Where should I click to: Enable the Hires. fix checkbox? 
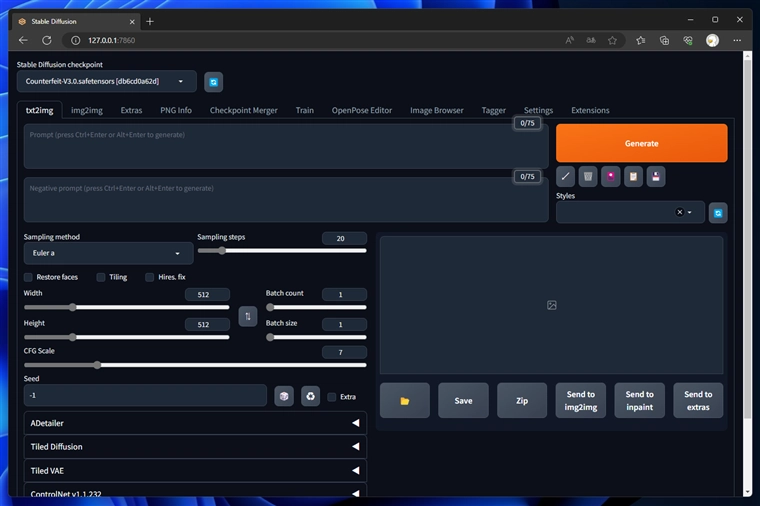click(150, 277)
